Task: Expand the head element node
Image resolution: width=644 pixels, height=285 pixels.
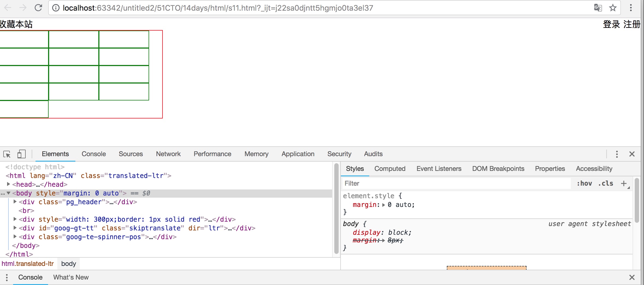Action: (x=8, y=184)
